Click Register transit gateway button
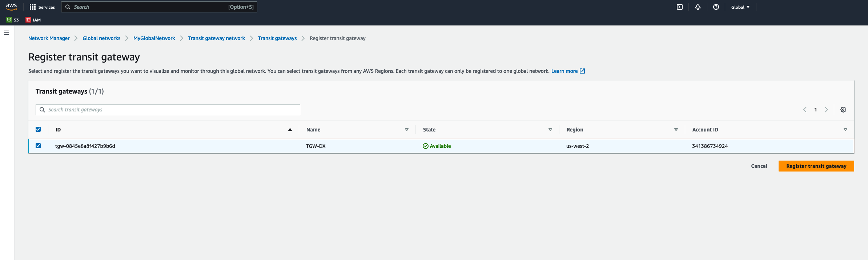This screenshot has width=868, height=260. [816, 166]
